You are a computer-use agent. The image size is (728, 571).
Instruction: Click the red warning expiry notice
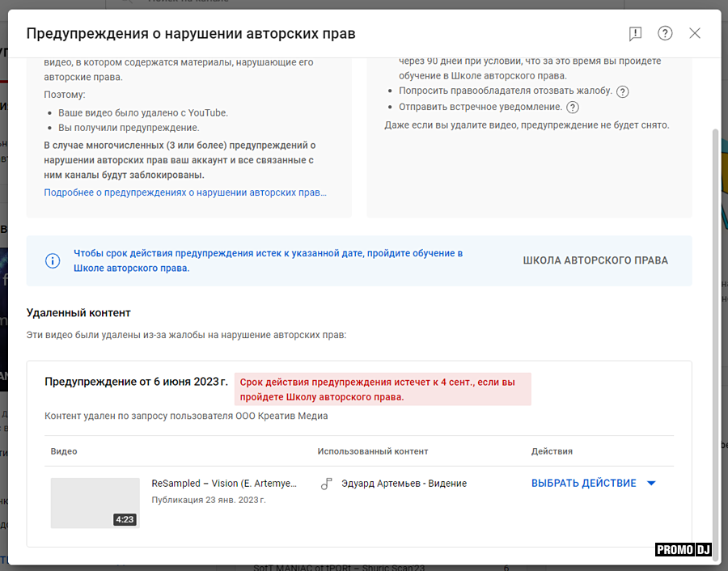(383, 389)
